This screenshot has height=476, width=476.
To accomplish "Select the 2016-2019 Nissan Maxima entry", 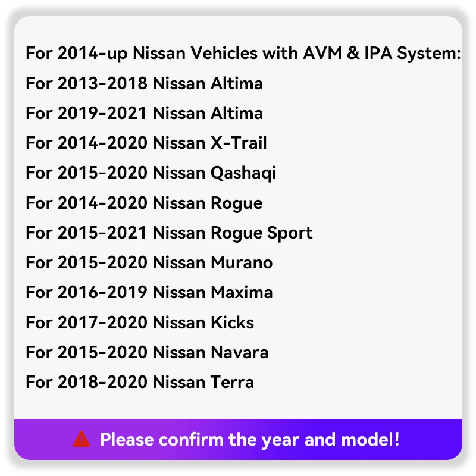I will coord(149,292).
